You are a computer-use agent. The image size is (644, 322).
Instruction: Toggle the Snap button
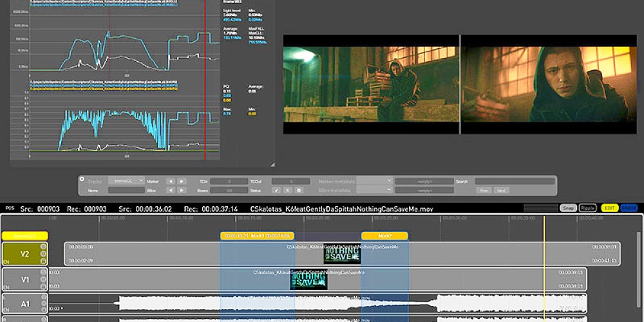click(x=569, y=208)
